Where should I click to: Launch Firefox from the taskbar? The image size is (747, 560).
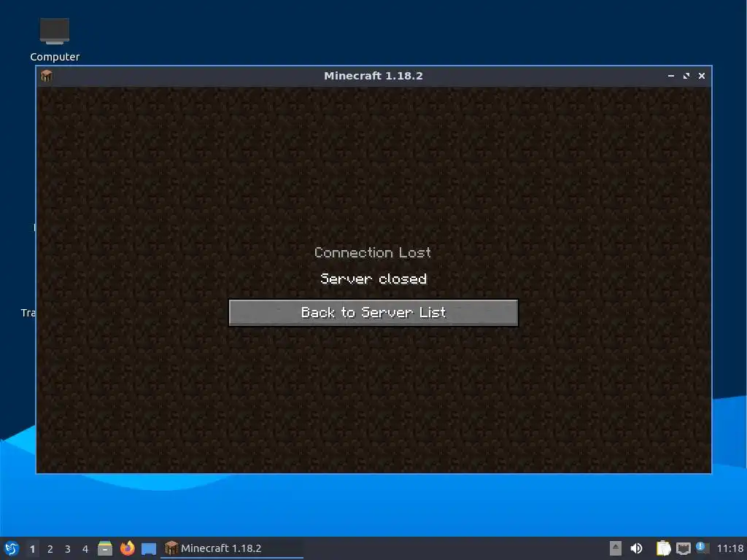click(127, 548)
